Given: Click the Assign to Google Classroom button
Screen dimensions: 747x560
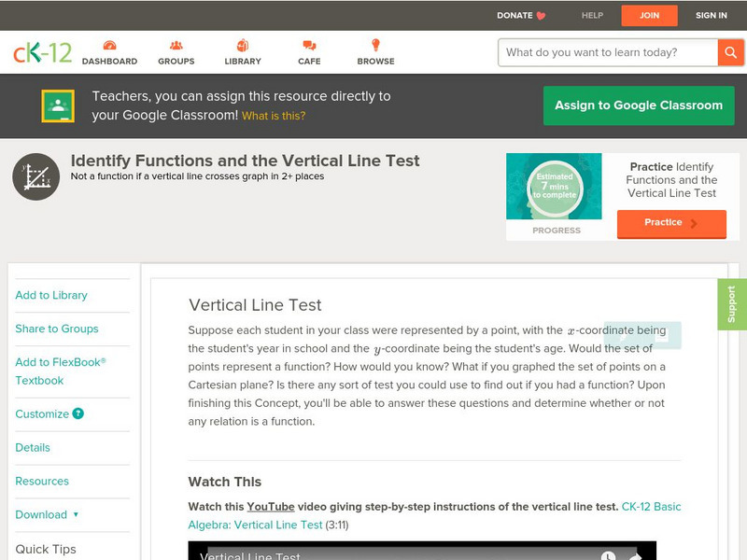Looking at the screenshot, I should pos(639,105).
